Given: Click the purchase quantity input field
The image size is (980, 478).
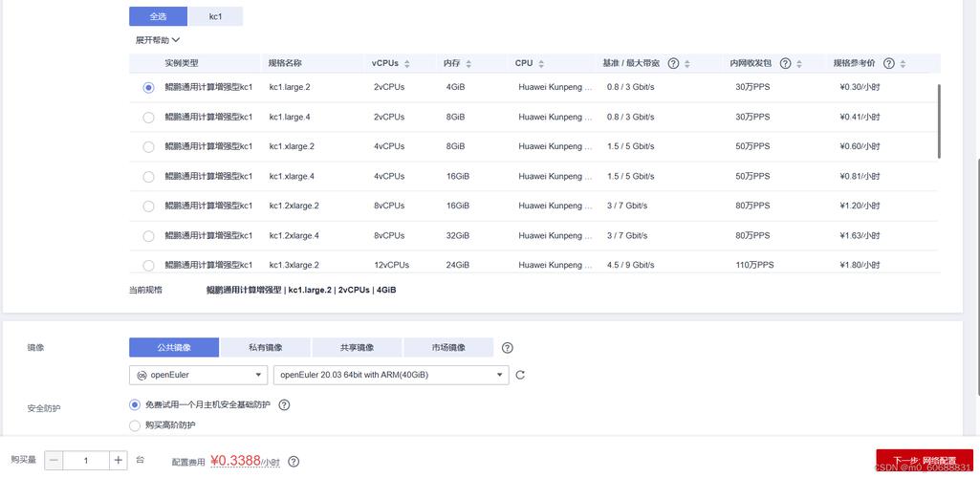Looking at the screenshot, I should tap(86, 461).
